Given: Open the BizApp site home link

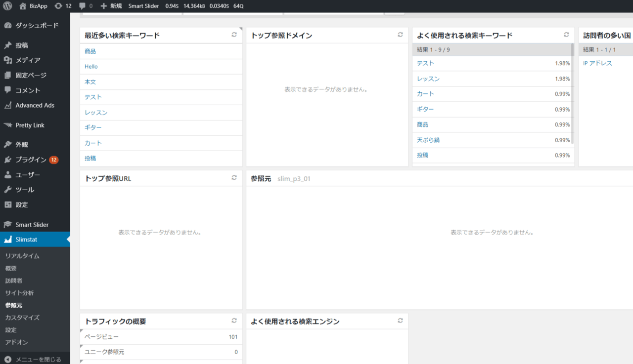Looking at the screenshot, I should pyautogui.click(x=33, y=6).
